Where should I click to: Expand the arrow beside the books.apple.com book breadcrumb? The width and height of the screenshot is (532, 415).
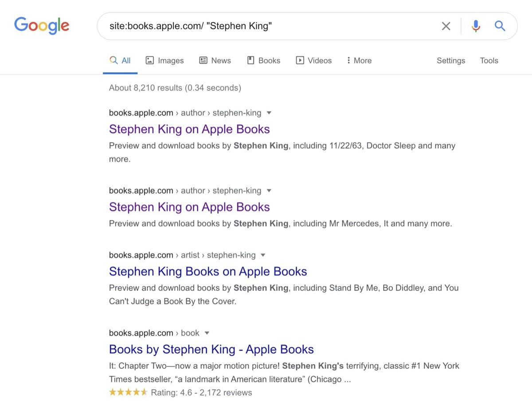(206, 333)
